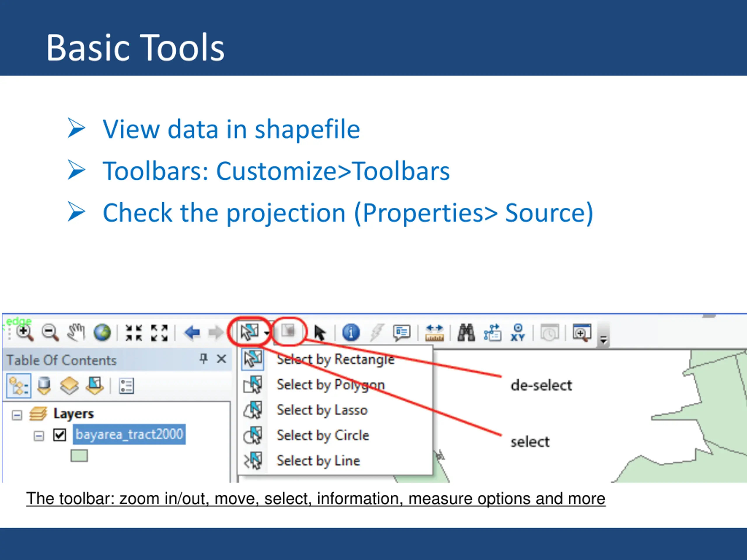Viewport: 747px width, 560px height.
Task: Click the Full Extent globe icon
Action: (x=102, y=332)
